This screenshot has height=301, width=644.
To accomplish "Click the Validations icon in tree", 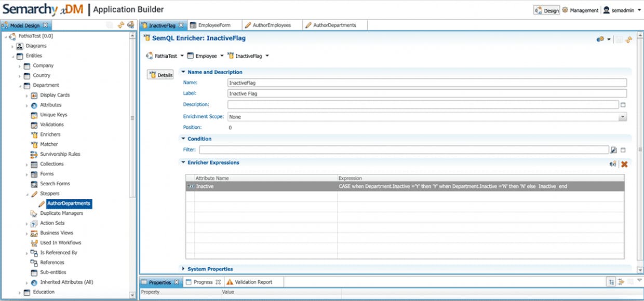I will click(x=34, y=125).
